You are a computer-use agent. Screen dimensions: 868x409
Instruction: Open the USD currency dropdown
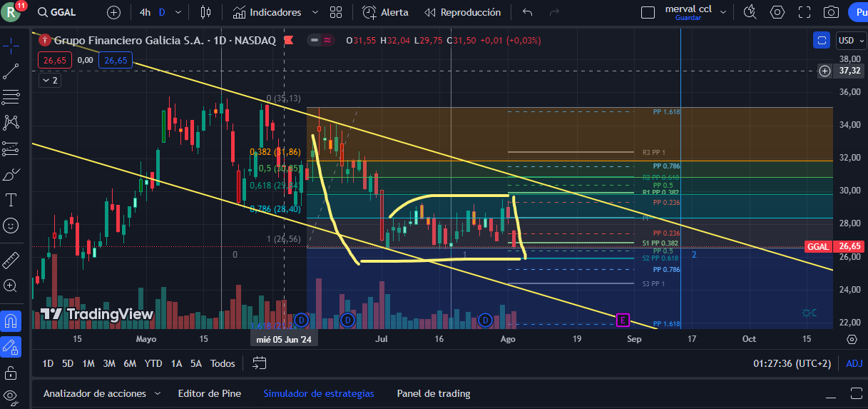pyautogui.click(x=850, y=41)
